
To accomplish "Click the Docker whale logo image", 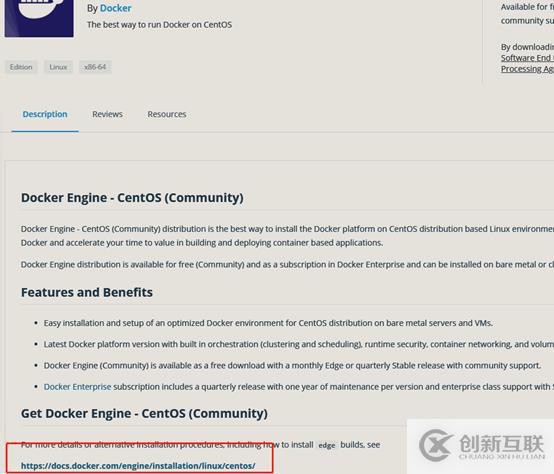I will click(x=39, y=18).
